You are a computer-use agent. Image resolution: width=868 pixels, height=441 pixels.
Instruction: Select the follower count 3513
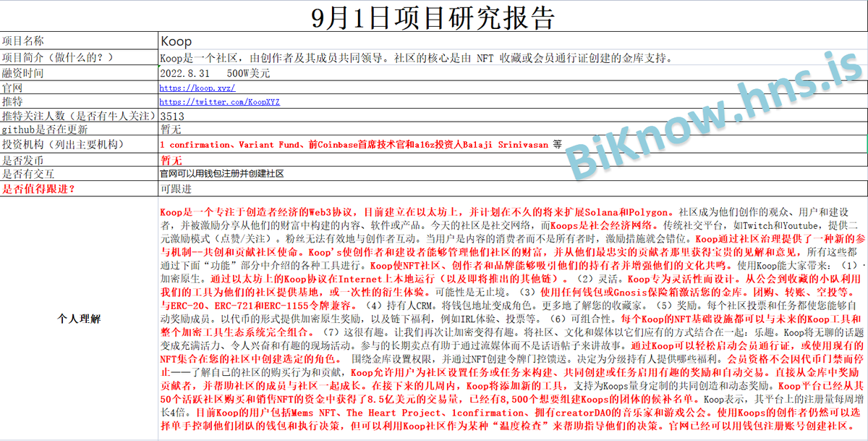[x=172, y=116]
